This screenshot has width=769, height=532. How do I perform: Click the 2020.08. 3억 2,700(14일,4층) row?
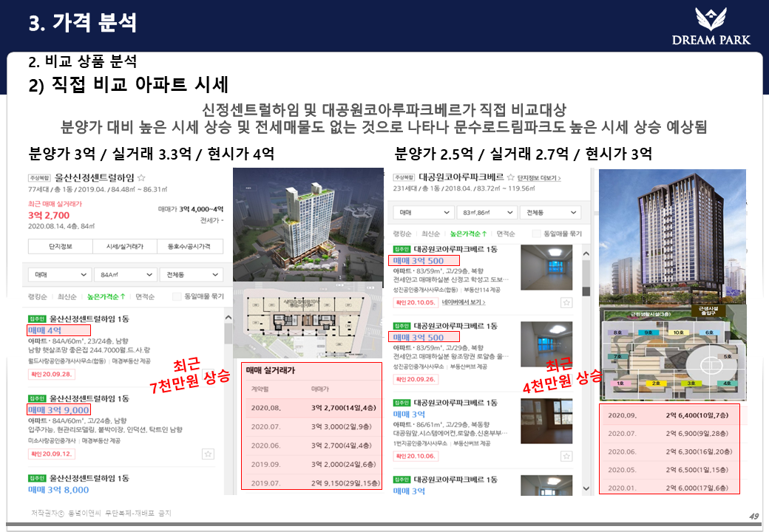[x=311, y=408]
